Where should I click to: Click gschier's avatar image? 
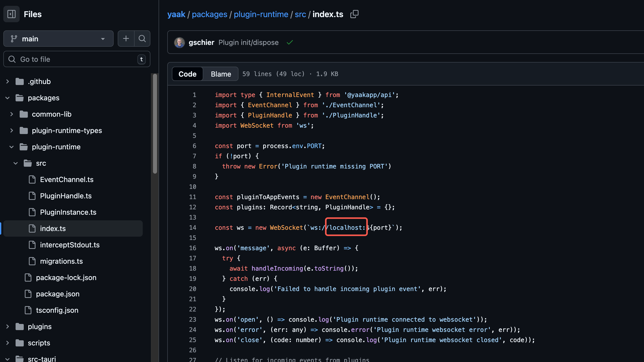click(x=179, y=42)
